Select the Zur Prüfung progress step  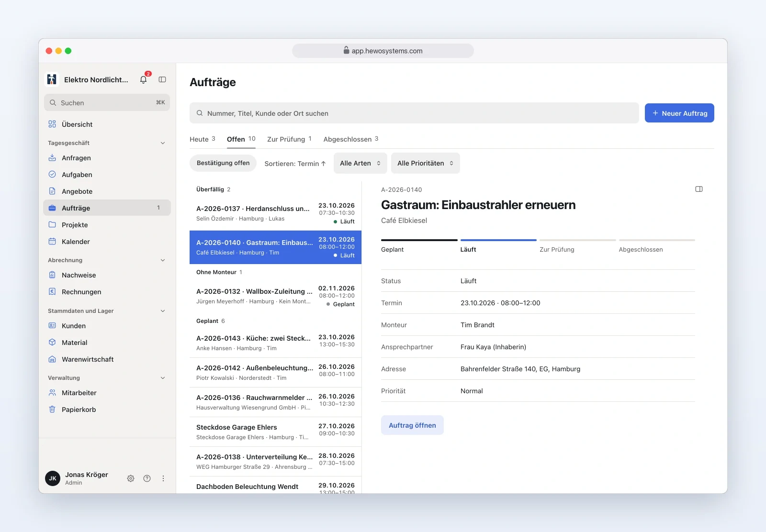(577, 245)
